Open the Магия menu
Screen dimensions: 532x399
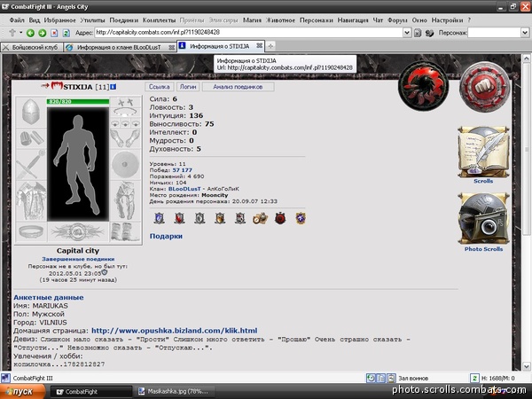pyautogui.click(x=252, y=20)
